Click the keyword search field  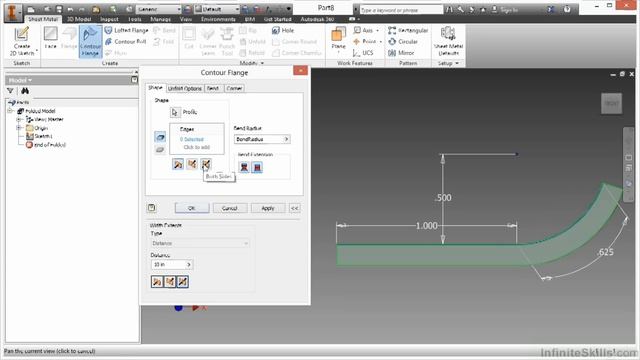(401, 9)
